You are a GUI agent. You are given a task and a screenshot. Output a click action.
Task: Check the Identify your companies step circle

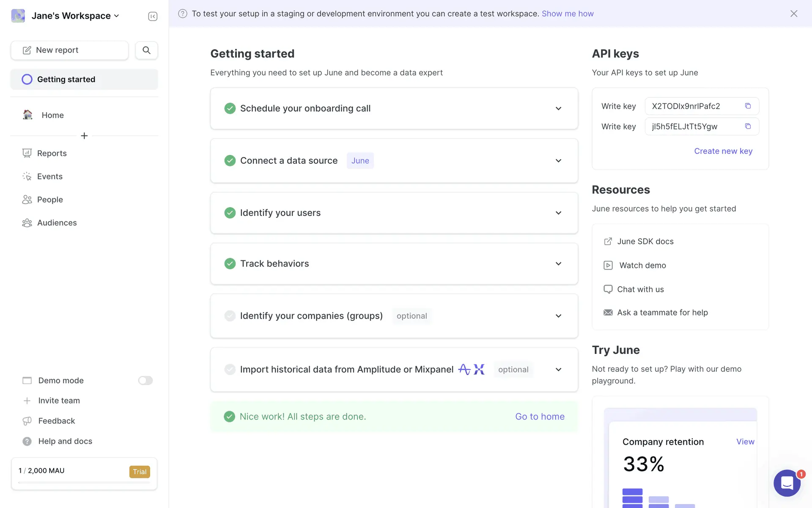230,316
